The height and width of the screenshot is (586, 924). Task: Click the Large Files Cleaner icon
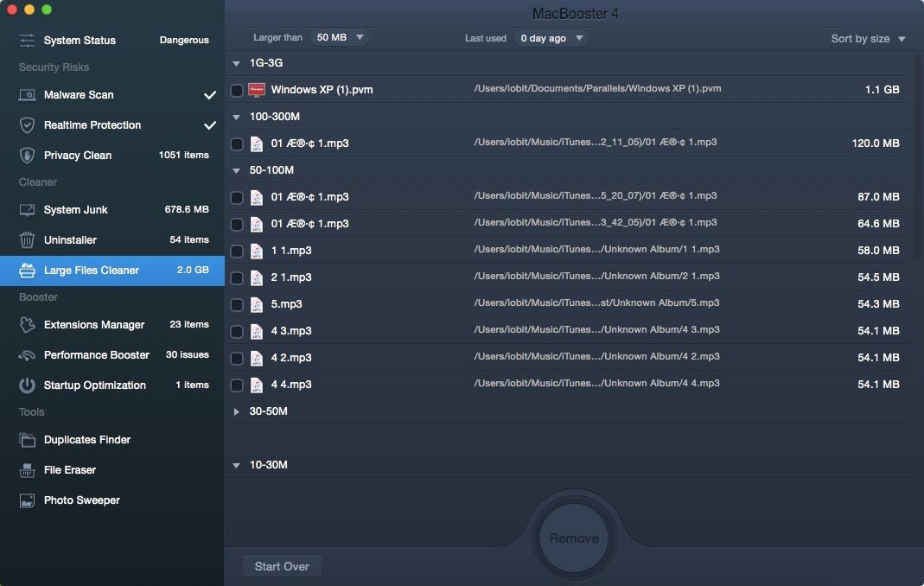[x=27, y=271]
